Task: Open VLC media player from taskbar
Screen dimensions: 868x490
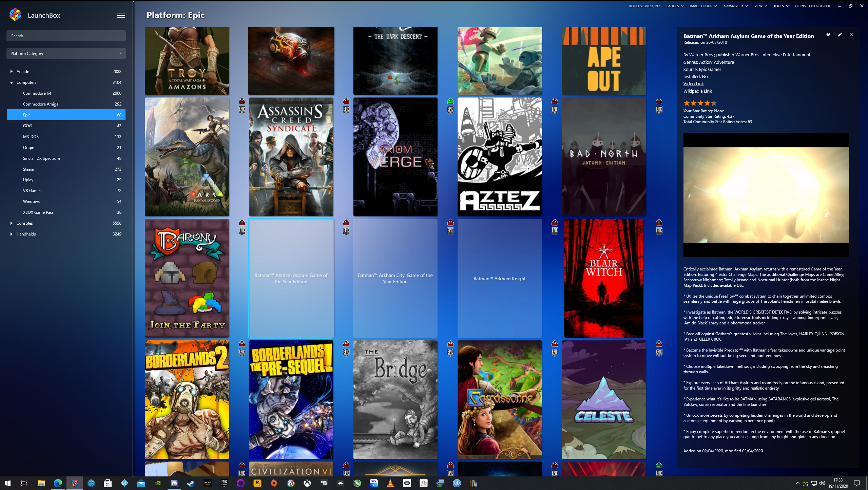Action: [390, 483]
